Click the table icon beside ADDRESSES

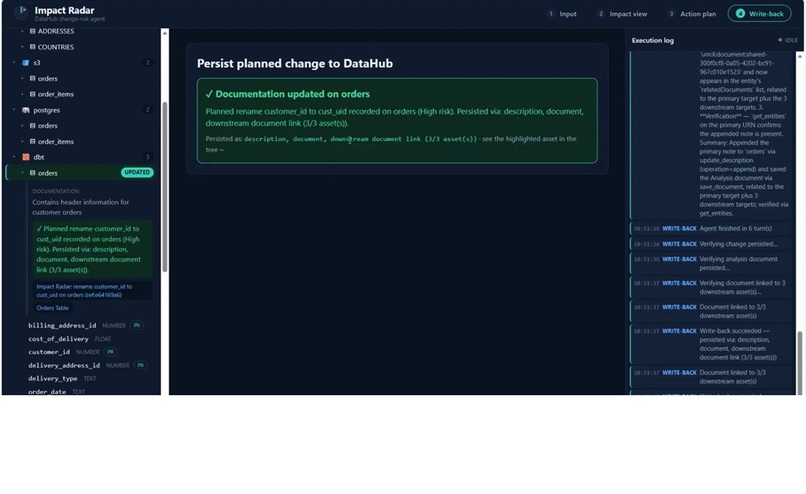pyautogui.click(x=32, y=31)
